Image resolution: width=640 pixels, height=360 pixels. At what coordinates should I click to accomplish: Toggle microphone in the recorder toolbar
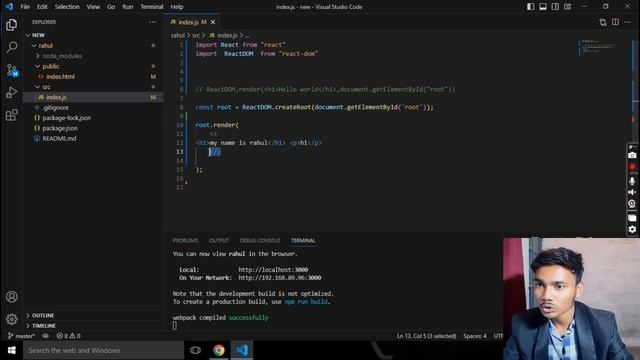(x=632, y=180)
